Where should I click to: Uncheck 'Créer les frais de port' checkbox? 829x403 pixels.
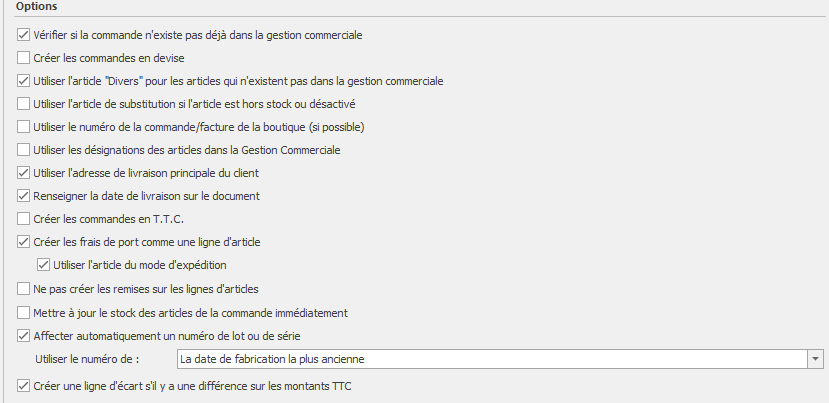click(x=24, y=242)
